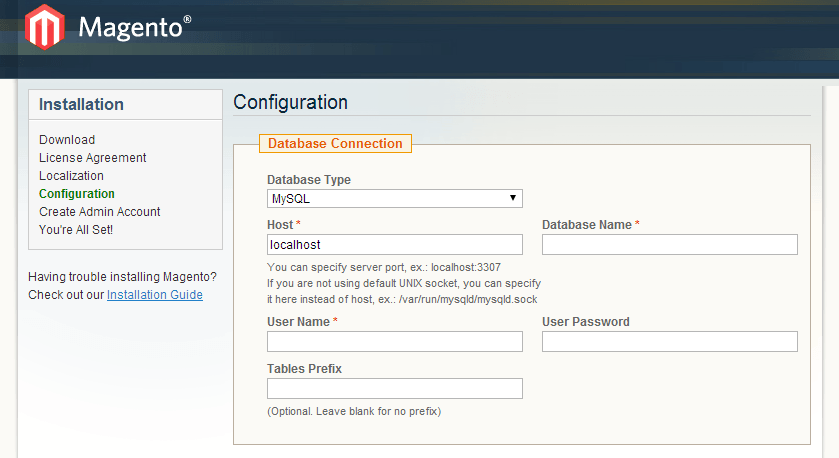Select the Configuration step in the sidebar
839x458 pixels.
click(x=77, y=194)
